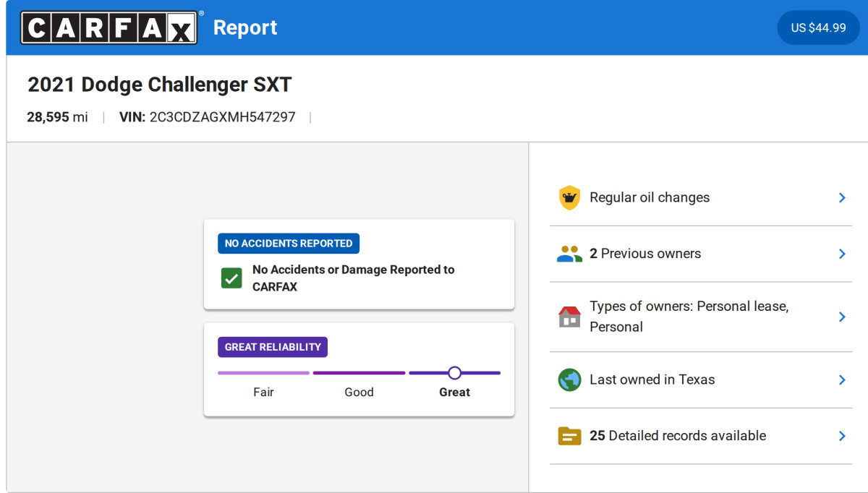The image size is (868, 493).
Task: Click the oil change shield icon
Action: click(x=569, y=197)
